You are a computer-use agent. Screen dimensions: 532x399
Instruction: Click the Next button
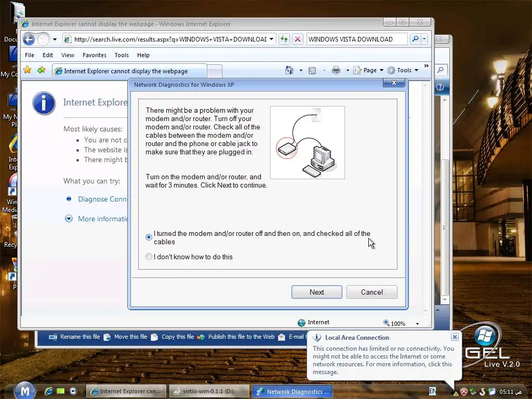click(316, 292)
